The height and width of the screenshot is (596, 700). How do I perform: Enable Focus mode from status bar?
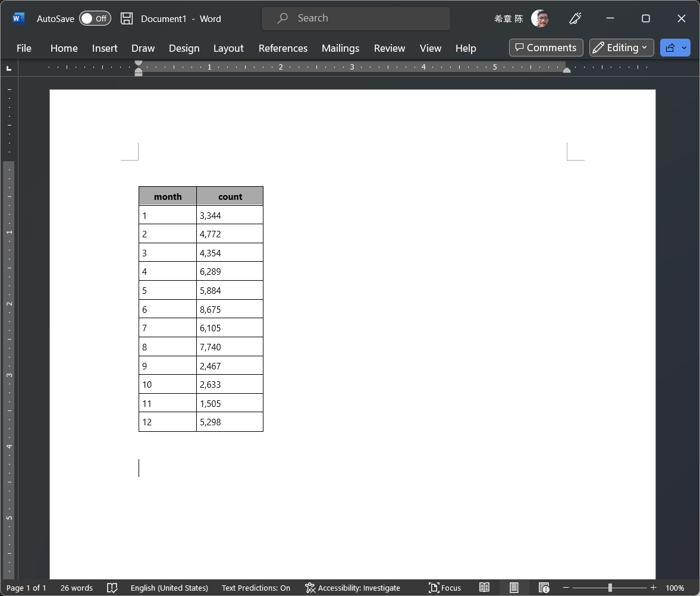445,588
